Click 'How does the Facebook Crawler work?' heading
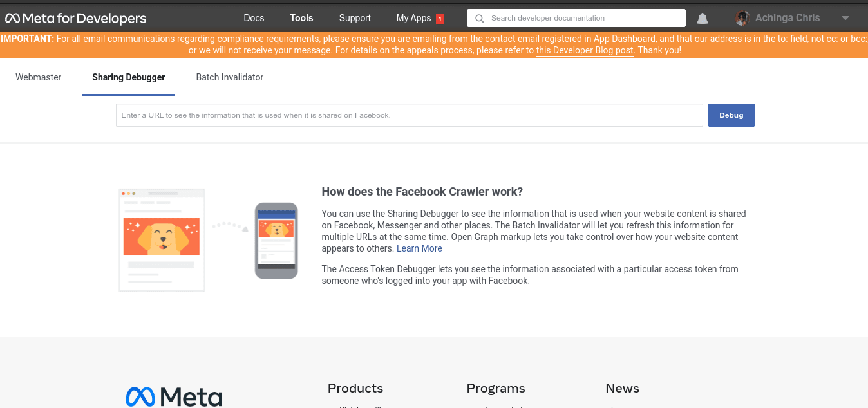Image resolution: width=868 pixels, height=408 pixels. click(x=422, y=192)
